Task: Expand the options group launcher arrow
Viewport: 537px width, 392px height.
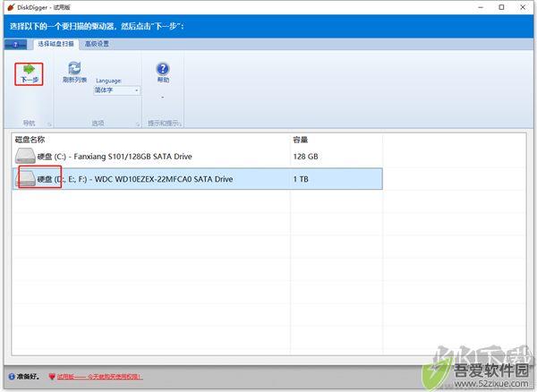Action: point(138,124)
